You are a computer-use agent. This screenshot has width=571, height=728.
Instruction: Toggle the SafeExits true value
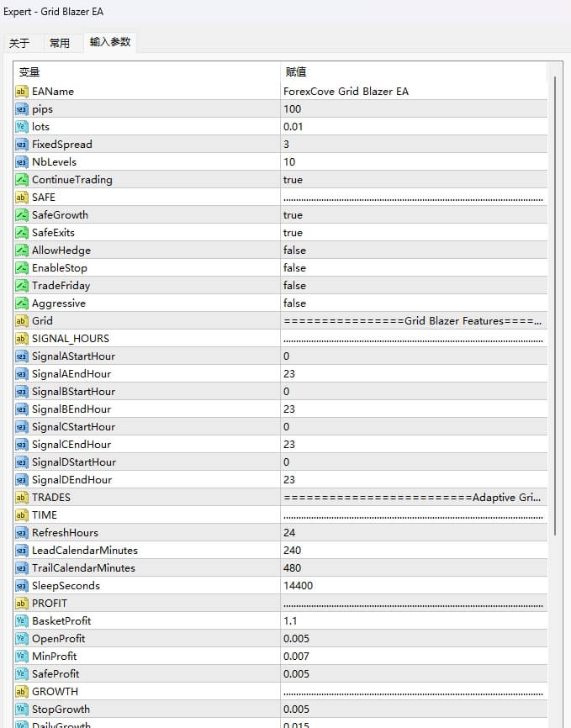(412, 233)
